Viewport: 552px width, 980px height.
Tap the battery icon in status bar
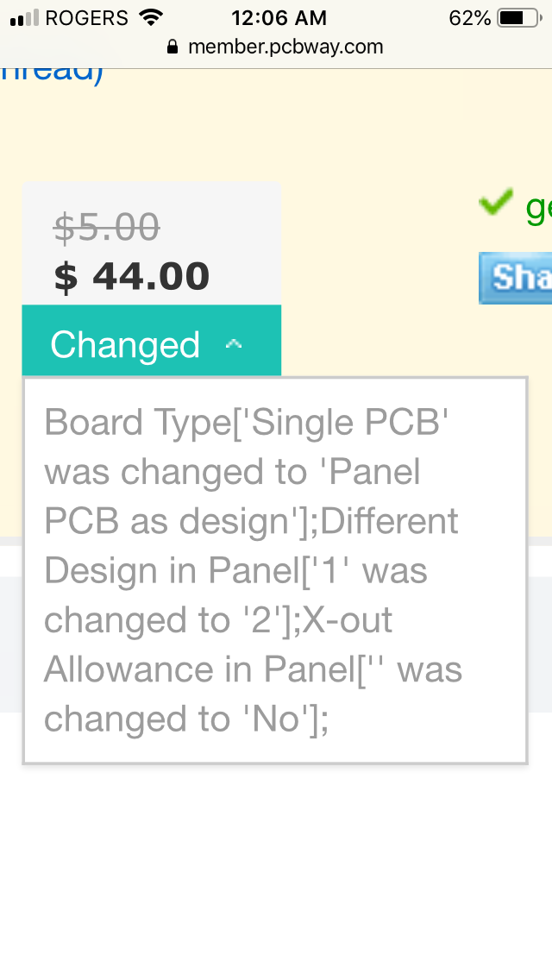click(x=519, y=18)
